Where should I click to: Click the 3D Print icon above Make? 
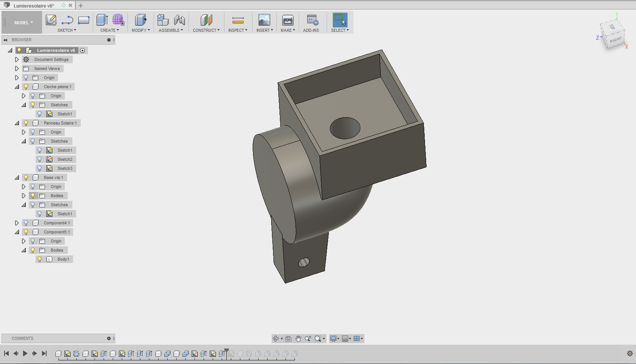click(288, 20)
